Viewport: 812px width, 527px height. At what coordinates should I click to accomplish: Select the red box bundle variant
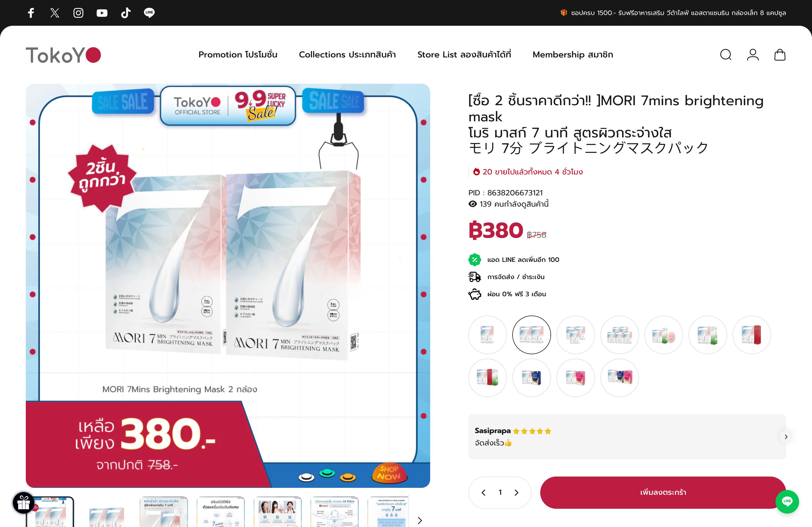tap(752, 335)
